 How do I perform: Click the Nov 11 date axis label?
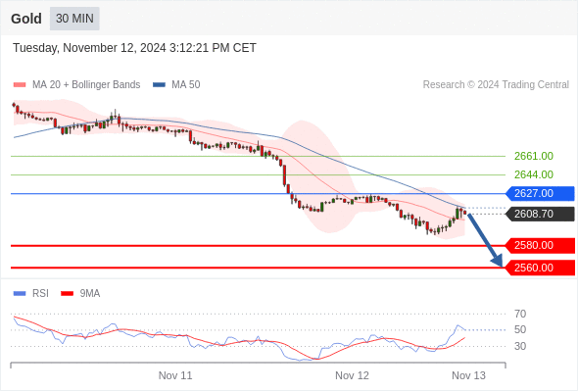coord(175,375)
